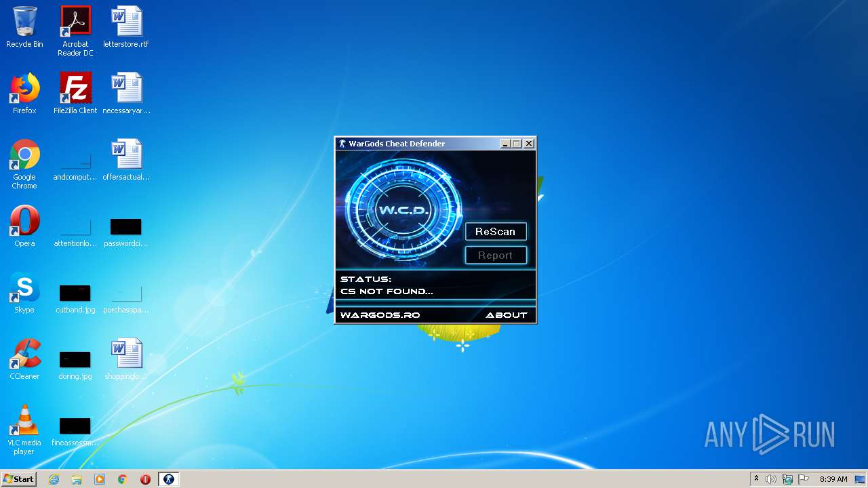Open Skype desktop shortcut
The height and width of the screenshot is (488, 868).
[x=24, y=293]
